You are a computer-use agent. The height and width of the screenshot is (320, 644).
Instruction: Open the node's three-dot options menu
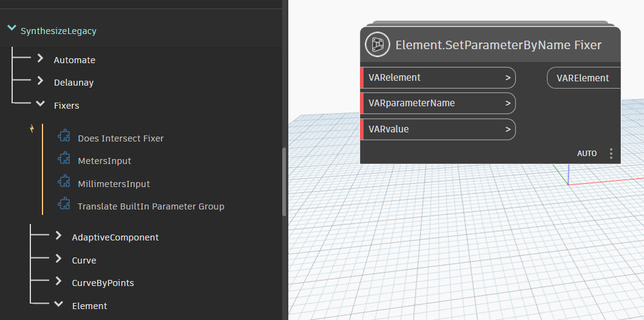[x=611, y=154]
